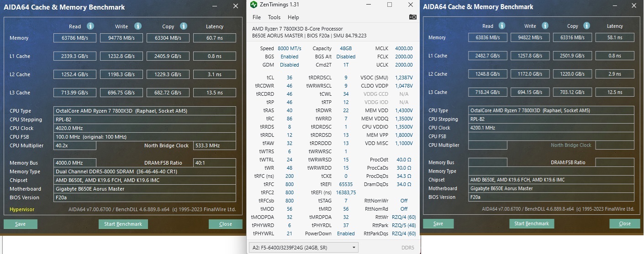
Task: Click Start Benchmark in left AIDA64 window
Action: [x=123, y=224]
